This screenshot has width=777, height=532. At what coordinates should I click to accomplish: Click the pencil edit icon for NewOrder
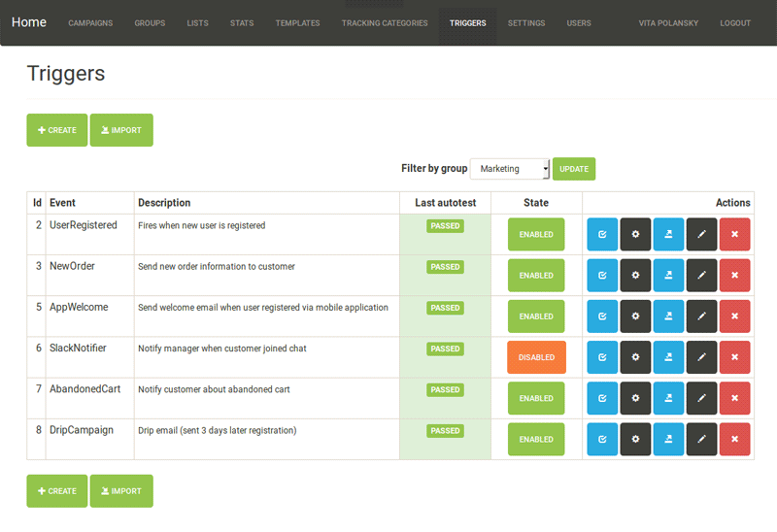coord(701,276)
